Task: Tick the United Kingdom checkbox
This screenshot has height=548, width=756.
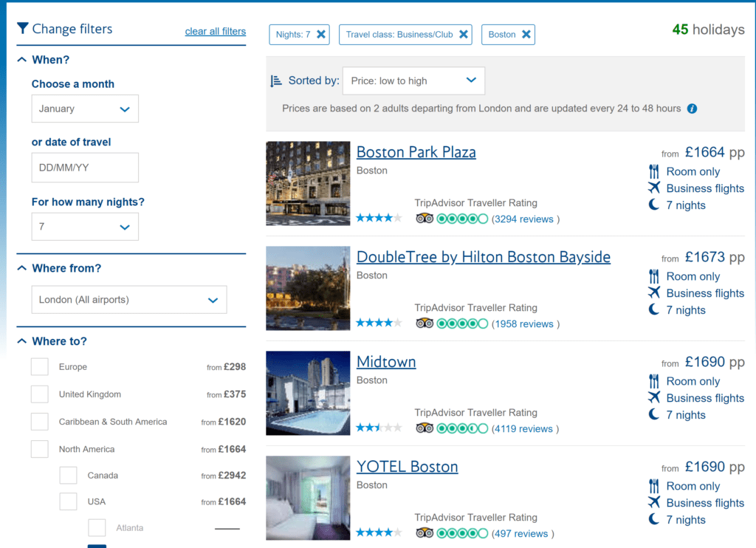Action: click(x=40, y=394)
